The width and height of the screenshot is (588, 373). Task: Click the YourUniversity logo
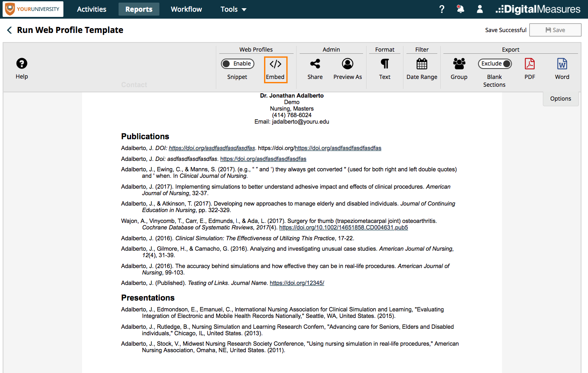click(33, 9)
